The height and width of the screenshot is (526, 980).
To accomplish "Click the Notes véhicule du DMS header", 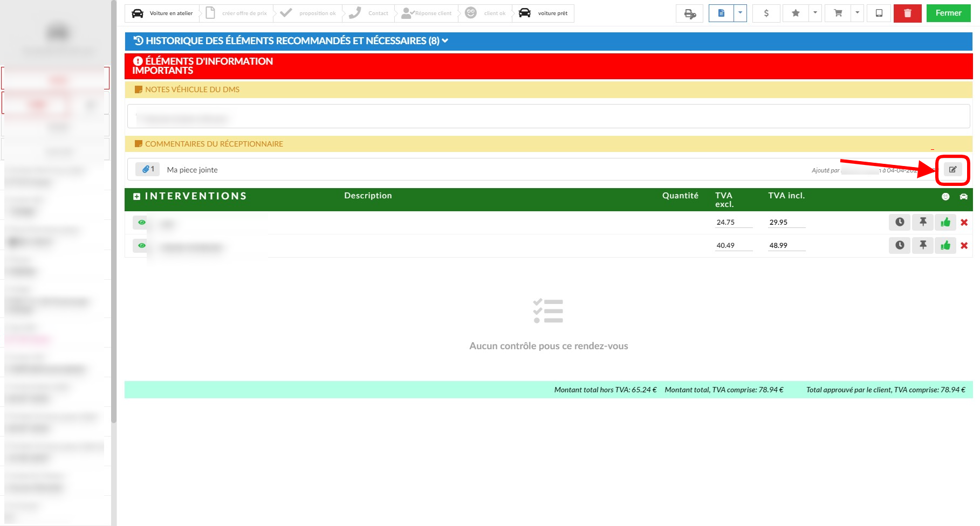I will tap(549, 89).
